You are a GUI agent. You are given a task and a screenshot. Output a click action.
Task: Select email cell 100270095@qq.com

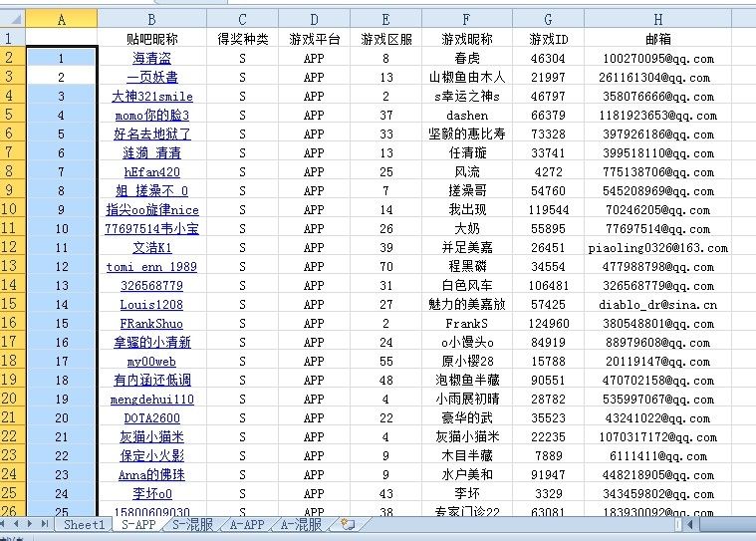(x=658, y=59)
